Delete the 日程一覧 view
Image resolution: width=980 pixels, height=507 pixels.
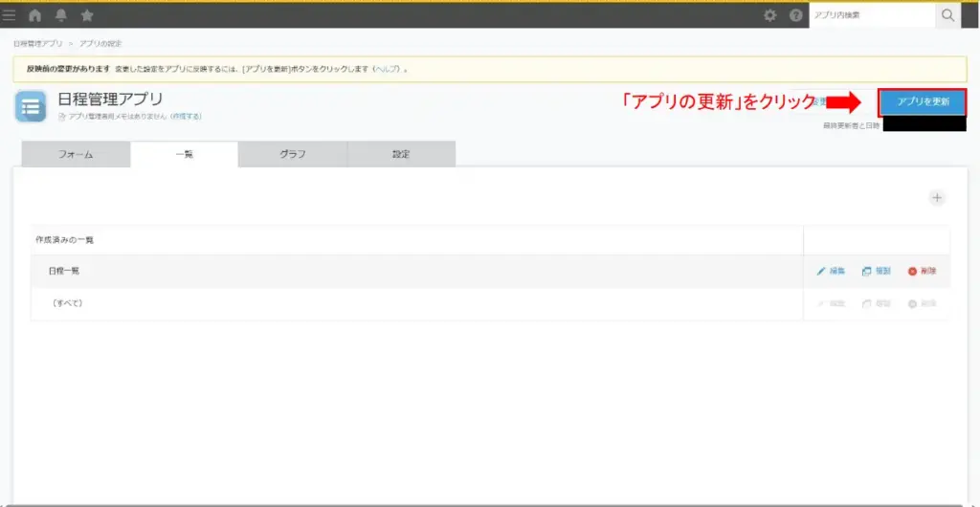(922, 272)
